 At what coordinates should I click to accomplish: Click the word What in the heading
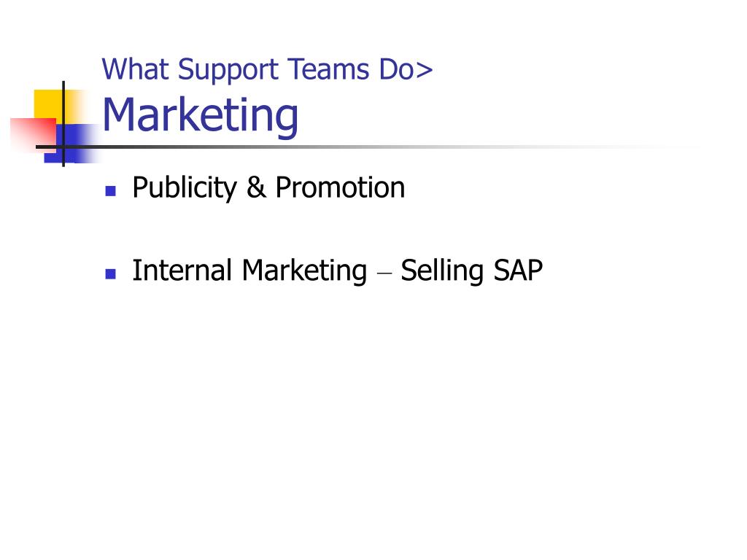pyautogui.click(x=135, y=69)
